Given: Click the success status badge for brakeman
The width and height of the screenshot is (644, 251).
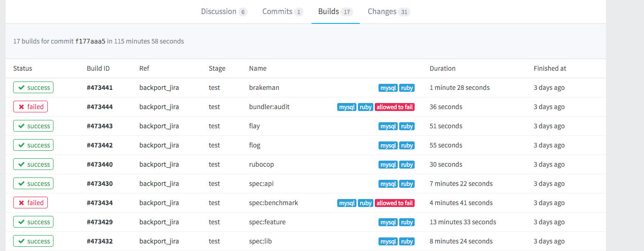Looking at the screenshot, I should (x=33, y=88).
